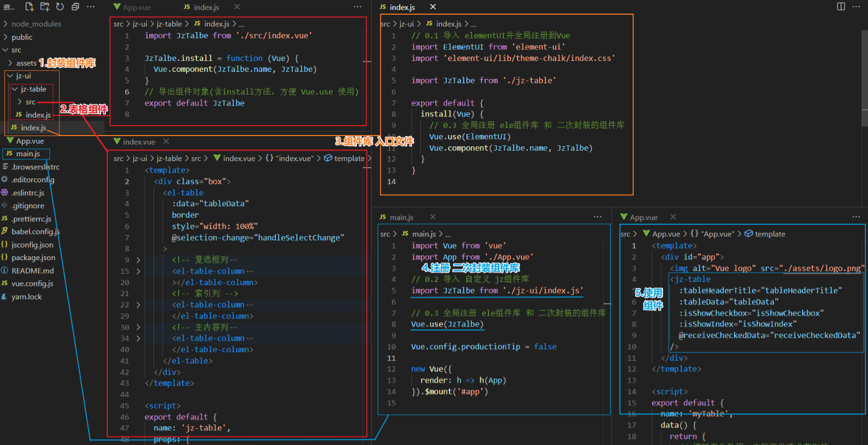Unfold line 30 in the index.vue editor
The image size is (868, 445).
click(138, 327)
